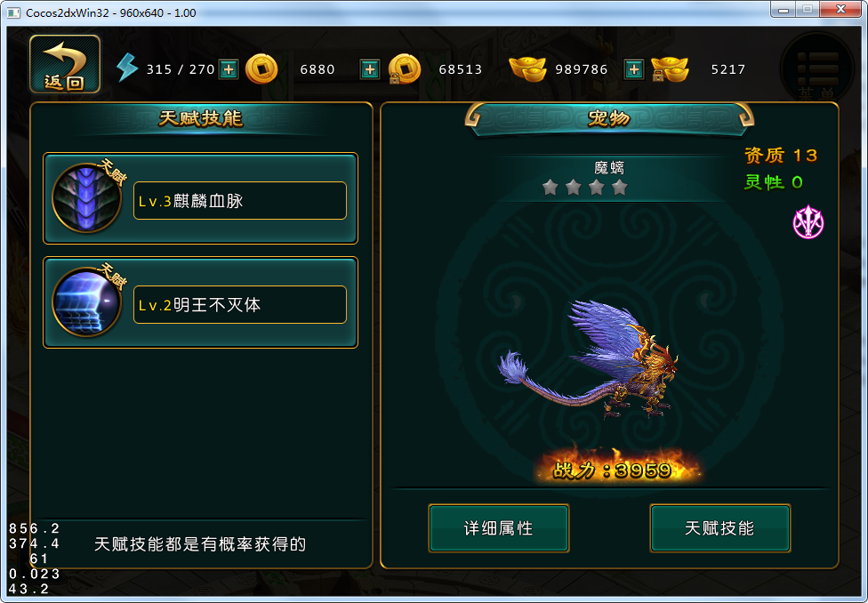Click the pink trident emblem icon
868x603 pixels.
(x=808, y=222)
